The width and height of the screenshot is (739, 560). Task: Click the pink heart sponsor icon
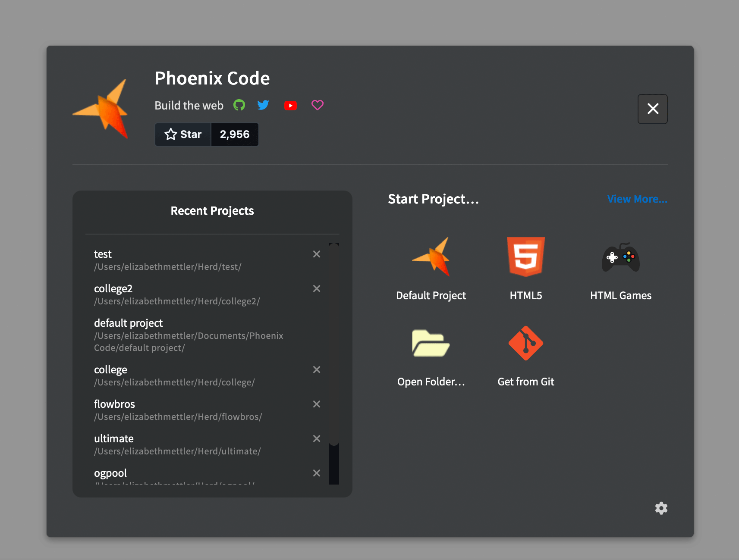(x=318, y=105)
